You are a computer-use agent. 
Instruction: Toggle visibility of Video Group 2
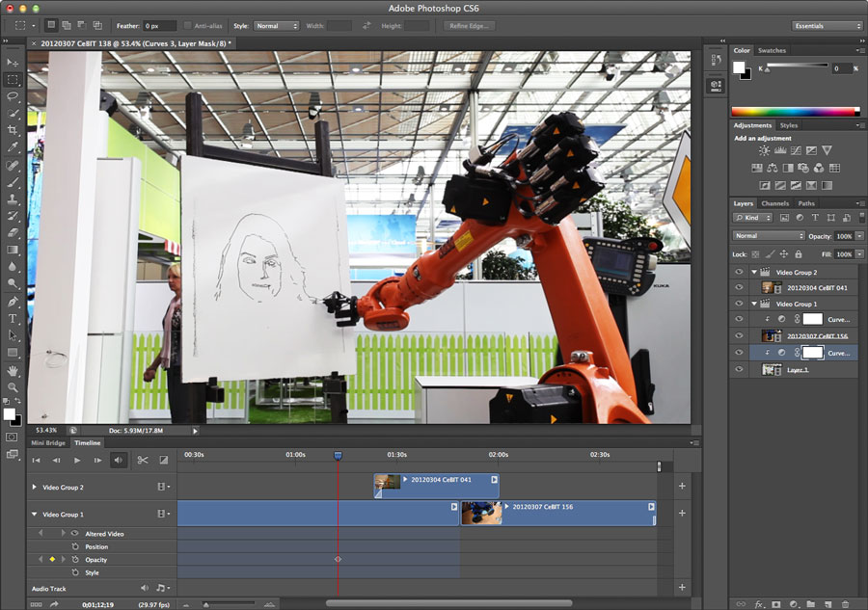(739, 273)
